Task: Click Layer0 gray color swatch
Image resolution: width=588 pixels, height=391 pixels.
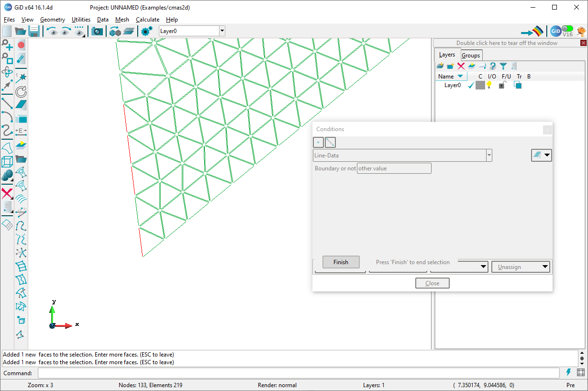Action: [480, 85]
